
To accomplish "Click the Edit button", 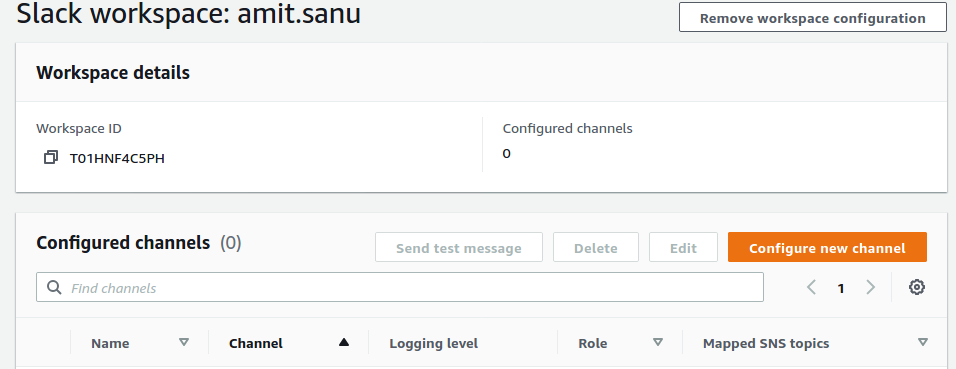I will 683,248.
